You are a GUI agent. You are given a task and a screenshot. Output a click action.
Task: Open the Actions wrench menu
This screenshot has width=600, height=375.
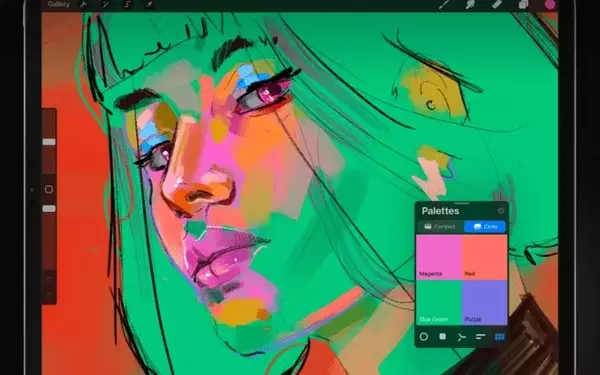(83, 4)
